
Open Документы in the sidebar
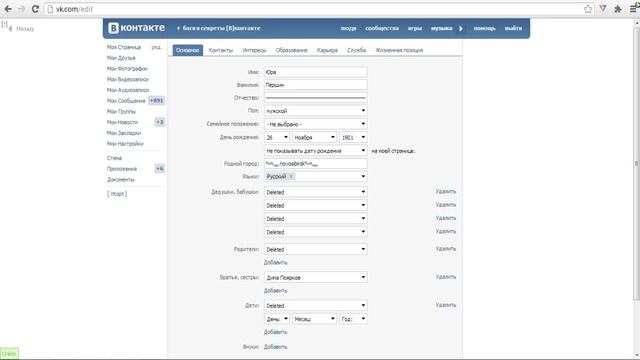point(121,180)
